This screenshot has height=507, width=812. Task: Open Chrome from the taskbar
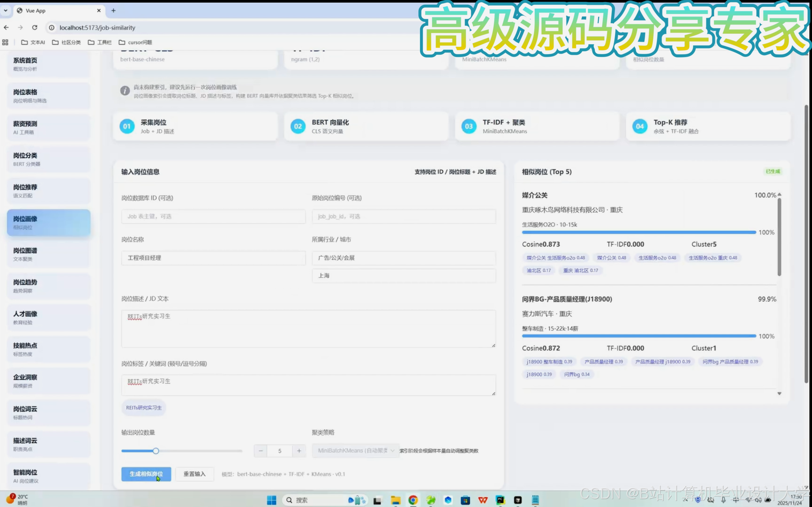click(413, 500)
